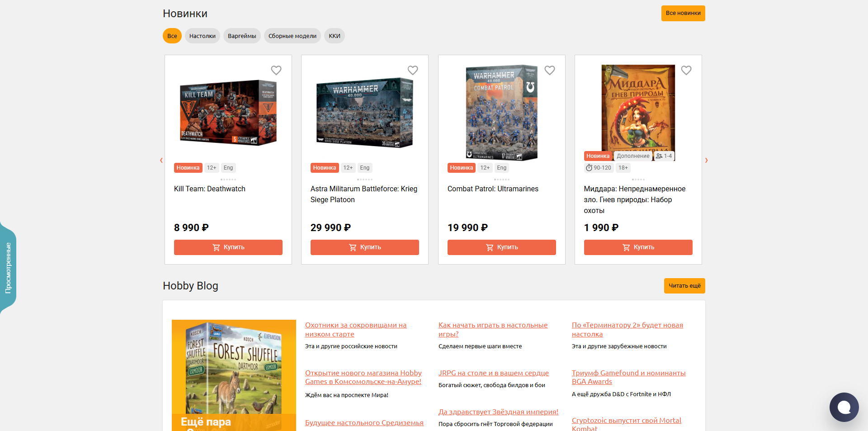
Task: Open the chat bubble widget
Action: (x=844, y=407)
